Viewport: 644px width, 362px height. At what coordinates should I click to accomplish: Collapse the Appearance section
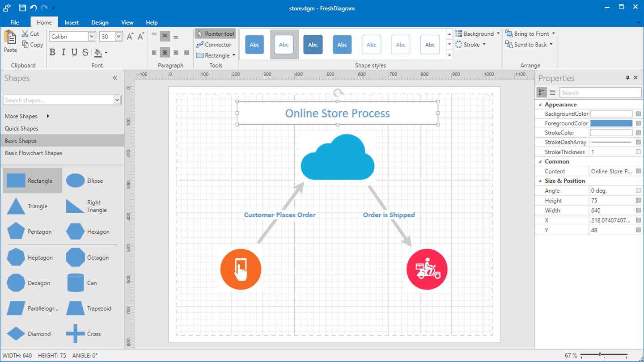pos(540,105)
